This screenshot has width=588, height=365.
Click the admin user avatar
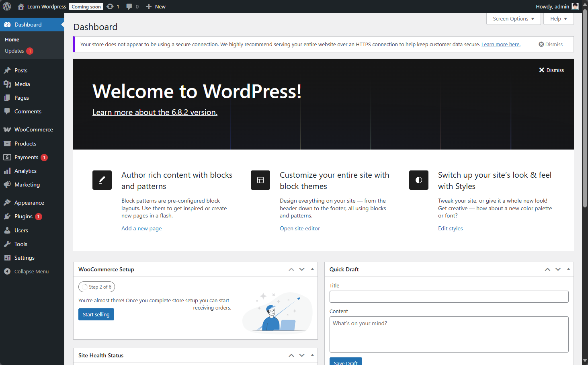(575, 6)
